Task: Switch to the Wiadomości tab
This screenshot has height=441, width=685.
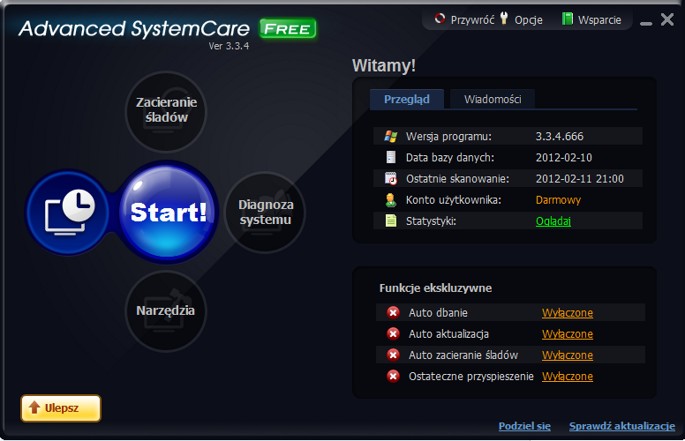Action: [492, 99]
